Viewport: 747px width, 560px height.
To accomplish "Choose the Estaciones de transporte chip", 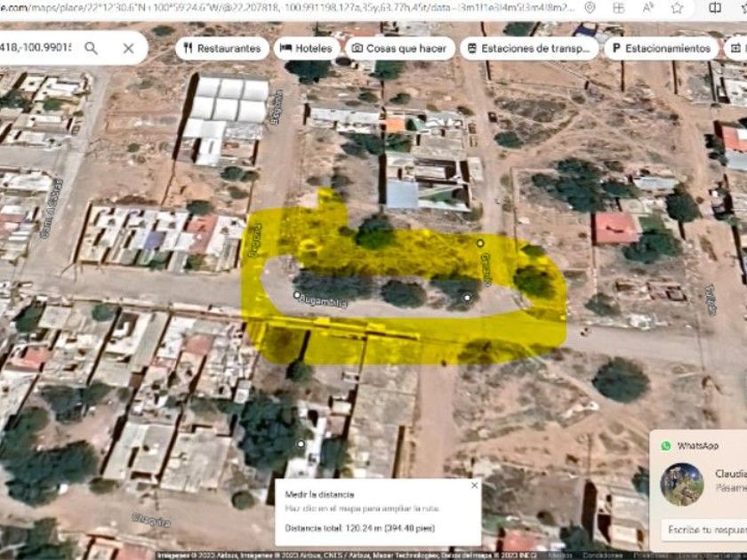I will click(x=529, y=48).
